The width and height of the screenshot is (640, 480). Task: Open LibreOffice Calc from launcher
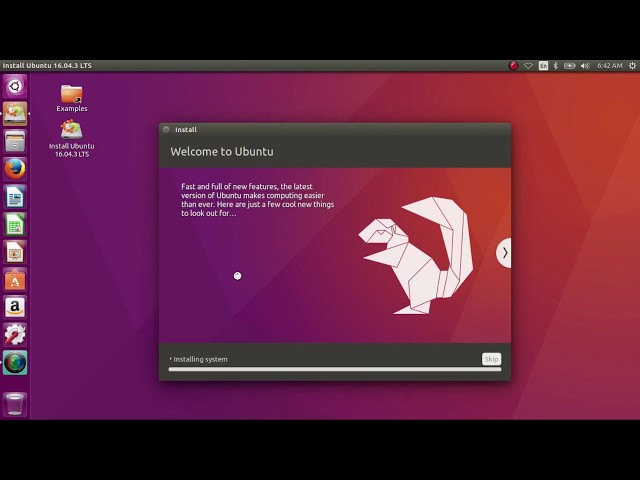pos(15,224)
